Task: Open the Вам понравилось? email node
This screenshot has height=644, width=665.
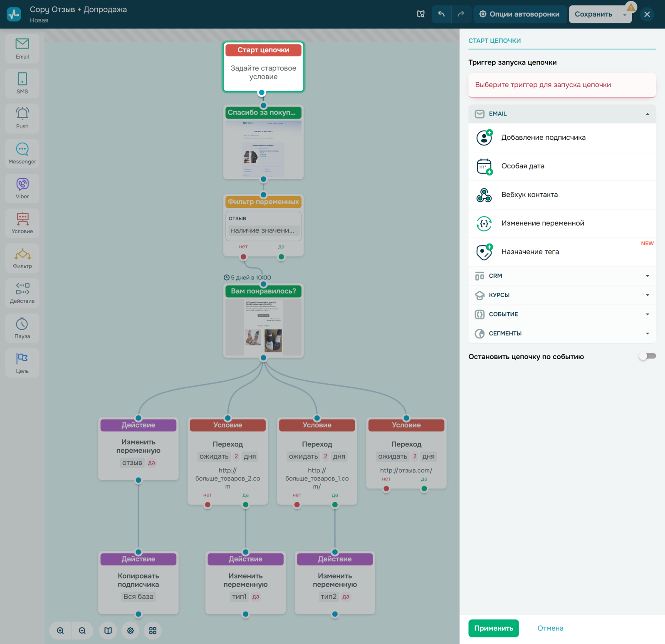Action: point(263,321)
